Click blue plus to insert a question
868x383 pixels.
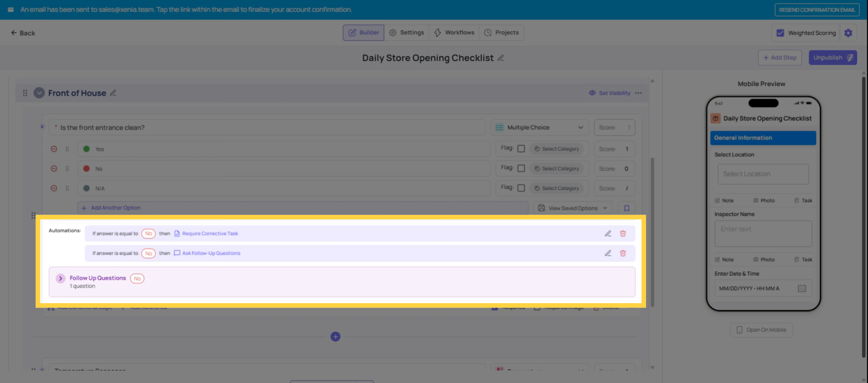click(x=335, y=336)
